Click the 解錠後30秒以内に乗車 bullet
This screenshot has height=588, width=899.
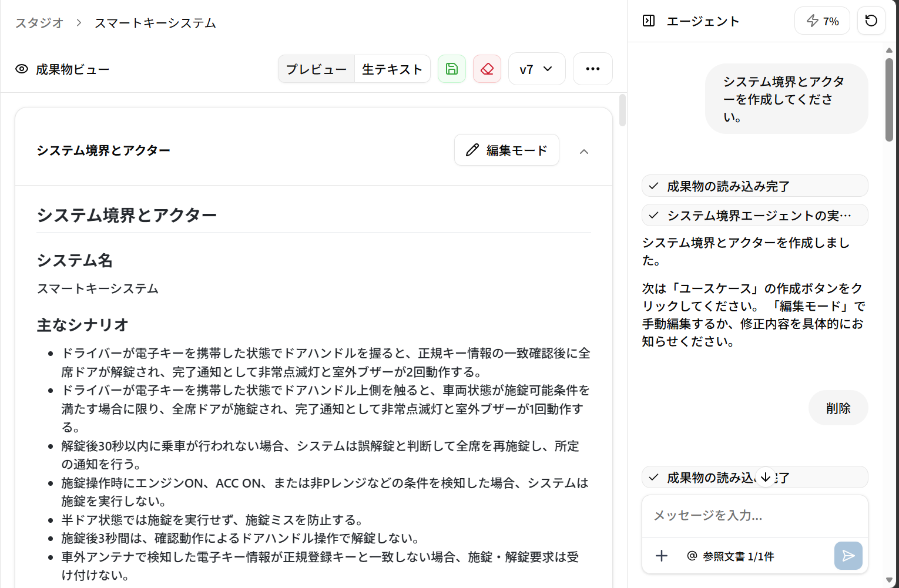(320, 455)
